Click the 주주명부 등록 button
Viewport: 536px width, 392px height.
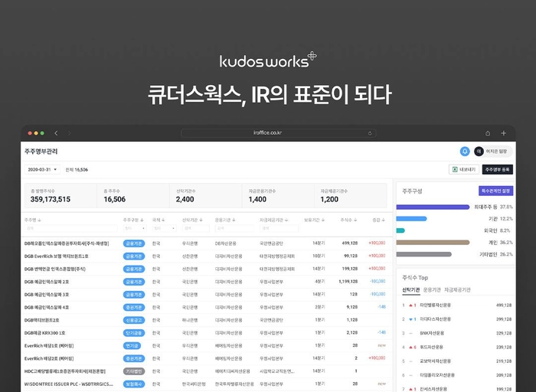[x=497, y=169]
